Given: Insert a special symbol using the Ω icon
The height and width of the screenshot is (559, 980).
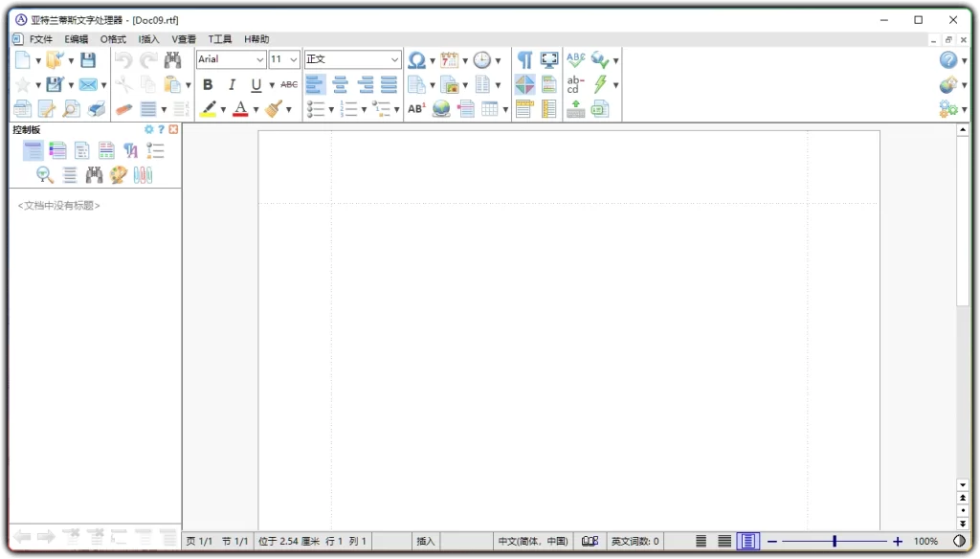Looking at the screenshot, I should coord(414,59).
